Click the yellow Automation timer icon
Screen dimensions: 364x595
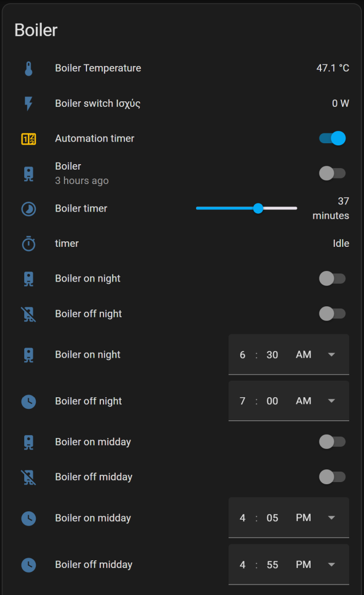[x=29, y=139]
